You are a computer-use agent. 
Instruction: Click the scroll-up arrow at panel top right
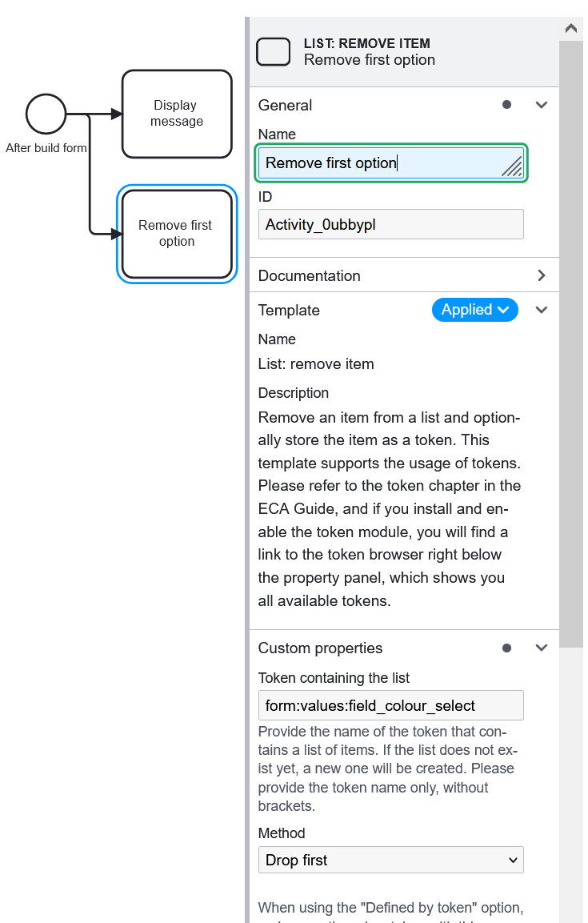point(571,28)
